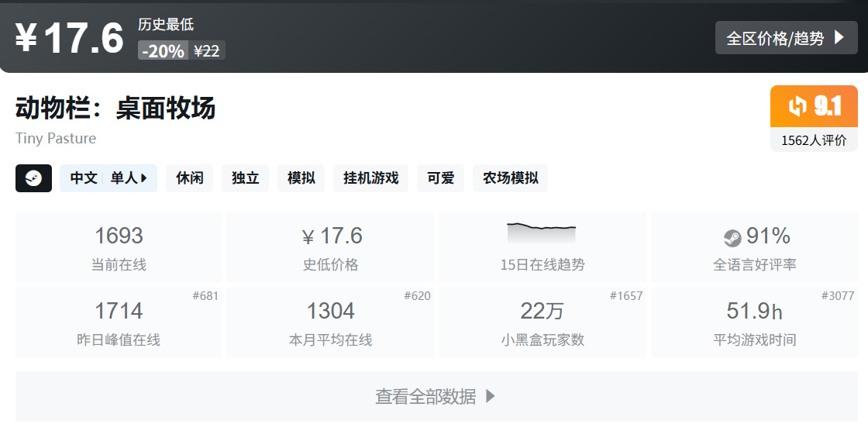Open the 农场模拟 tag

click(511, 178)
